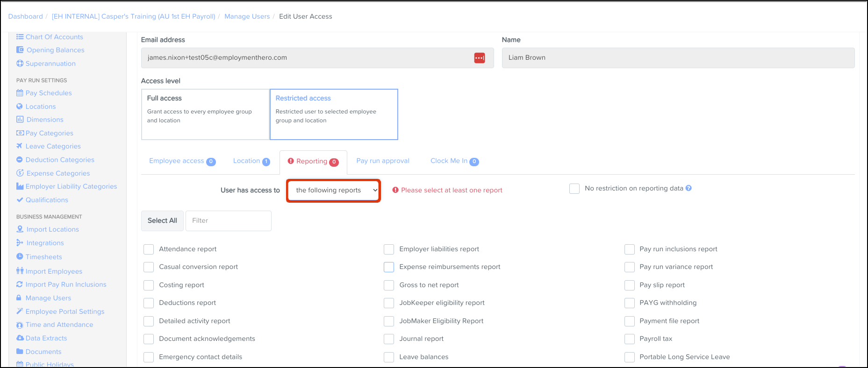Open the 'the following reports' dropdown
Image resolution: width=868 pixels, height=368 pixels.
334,191
